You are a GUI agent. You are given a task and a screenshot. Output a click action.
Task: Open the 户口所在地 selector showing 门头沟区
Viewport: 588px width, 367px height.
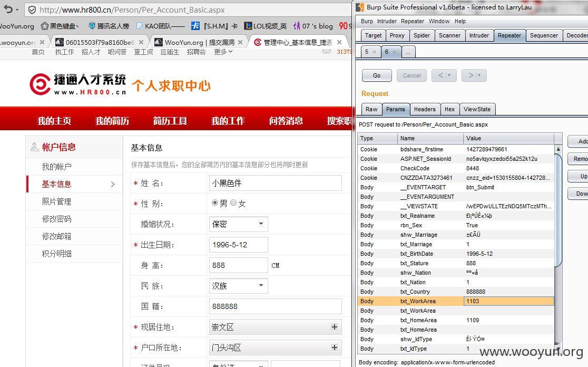[275, 347]
